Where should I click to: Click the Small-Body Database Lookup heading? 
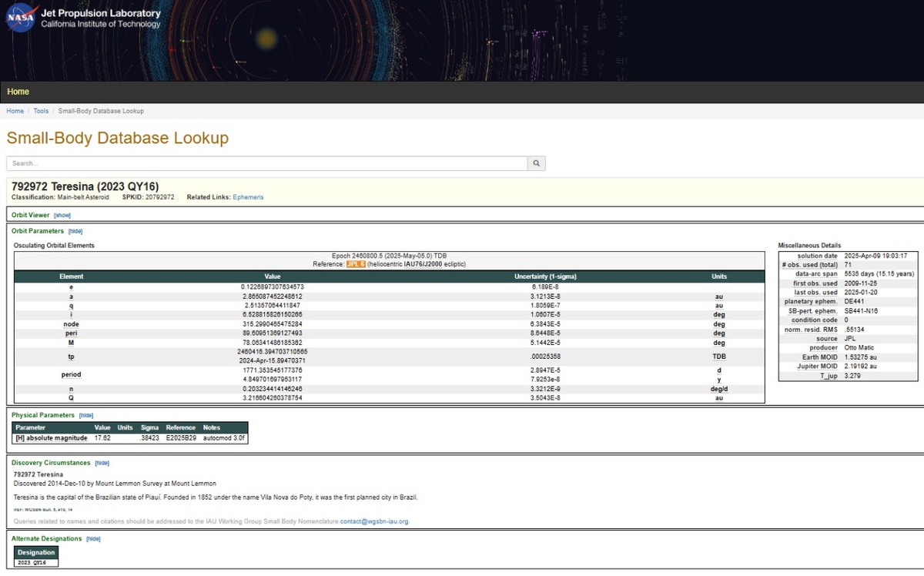click(118, 139)
